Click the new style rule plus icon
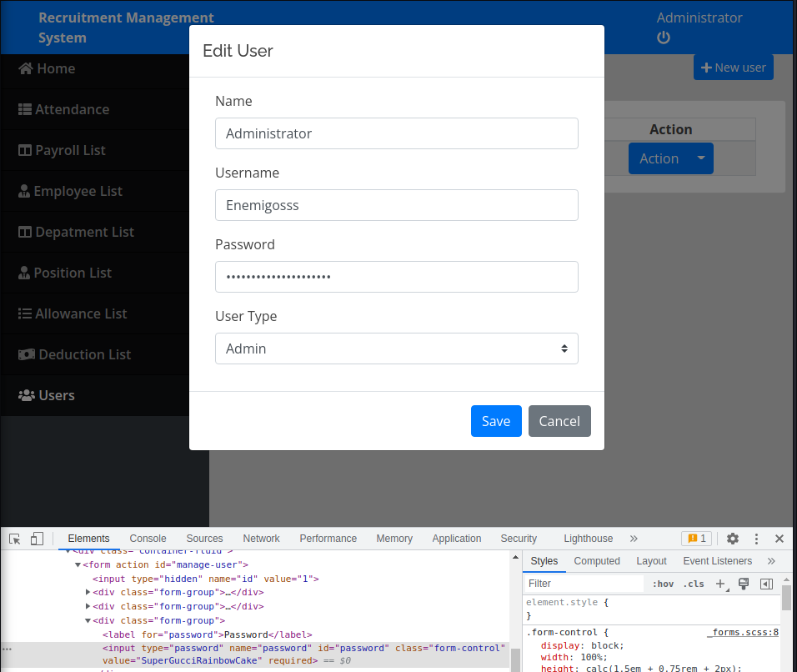 (721, 584)
